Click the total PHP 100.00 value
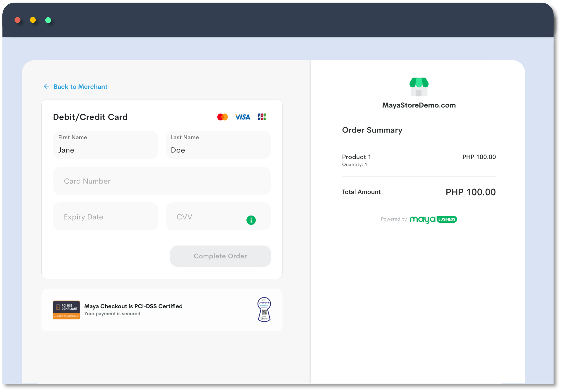The height and width of the screenshot is (392, 561). click(471, 192)
